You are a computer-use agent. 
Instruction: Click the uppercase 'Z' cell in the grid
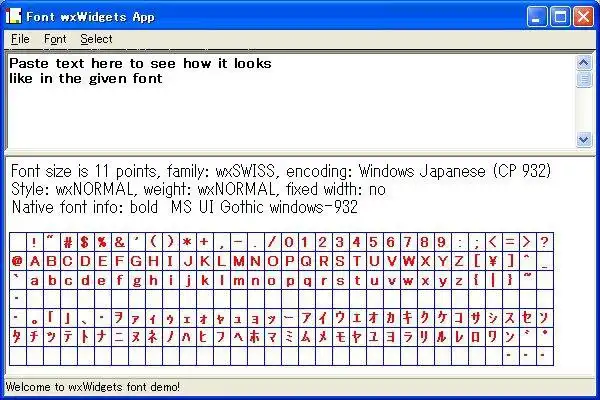pyautogui.click(x=460, y=261)
